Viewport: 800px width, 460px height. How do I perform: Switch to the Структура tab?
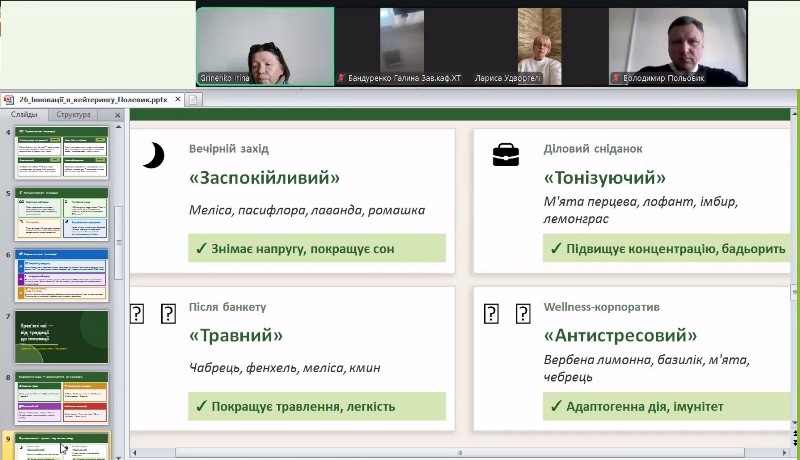coord(73,114)
